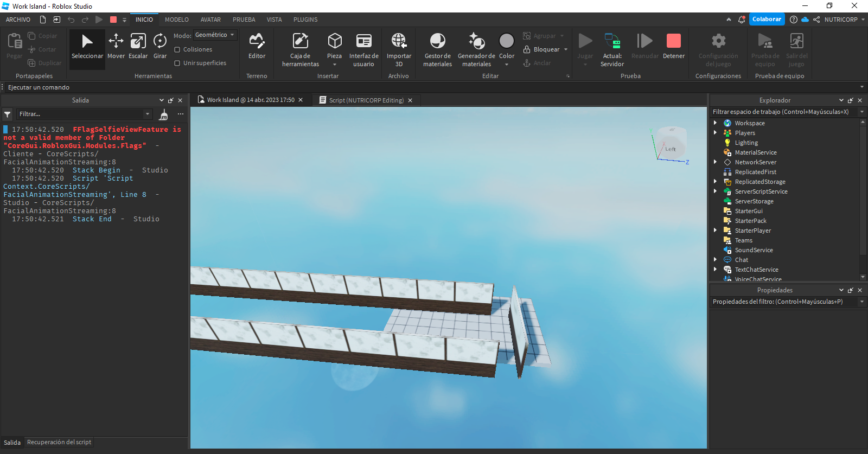
Task: Open the Pieza dropdown arrow
Action: (x=335, y=65)
